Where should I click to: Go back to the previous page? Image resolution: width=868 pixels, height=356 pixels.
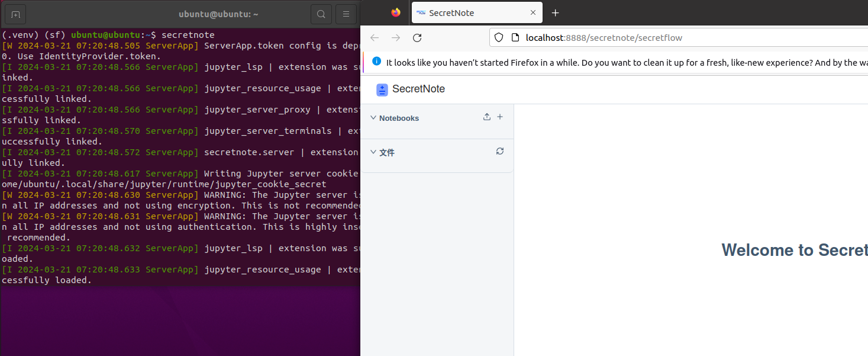pos(375,38)
